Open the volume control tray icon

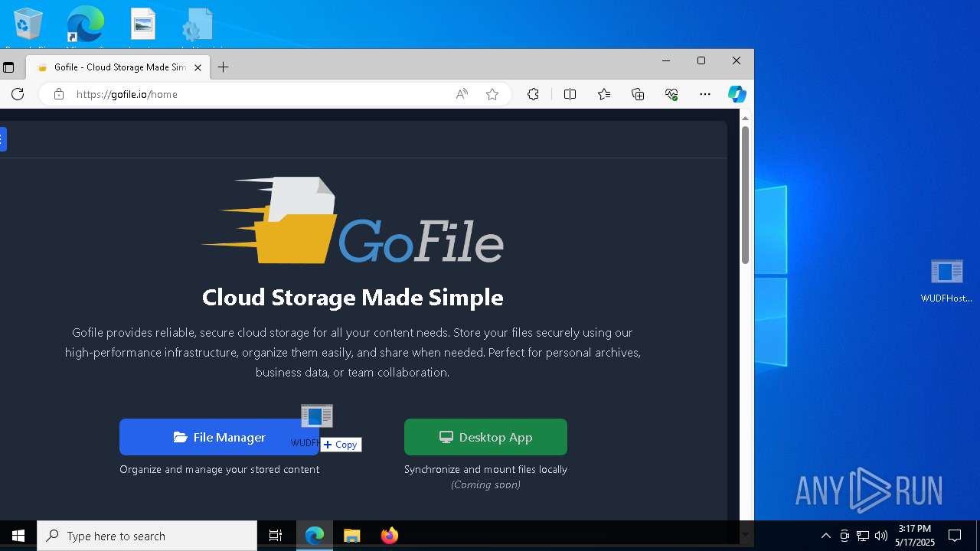point(881,536)
